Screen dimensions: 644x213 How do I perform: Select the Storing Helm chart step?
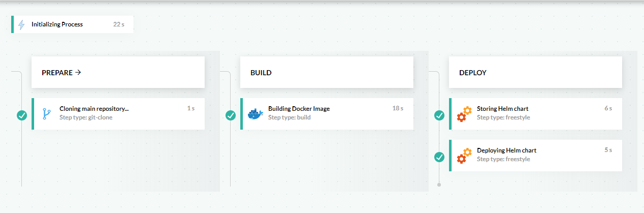point(536,114)
